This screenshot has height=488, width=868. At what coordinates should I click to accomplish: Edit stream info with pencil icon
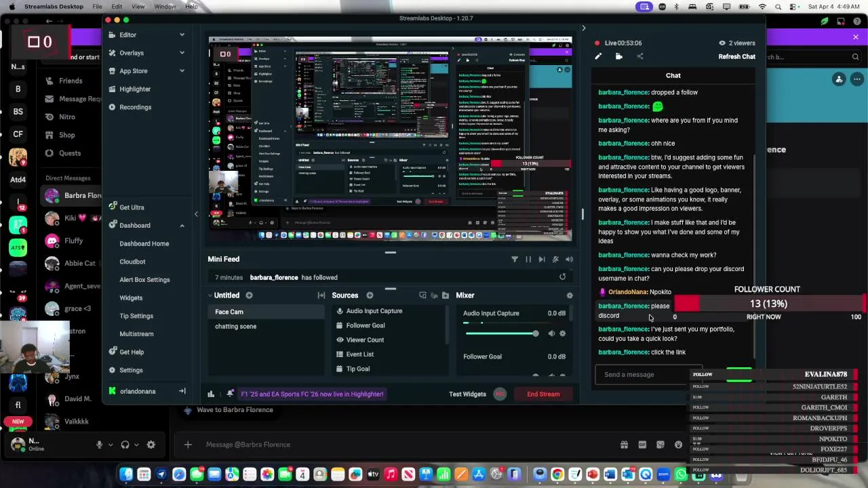coord(598,57)
